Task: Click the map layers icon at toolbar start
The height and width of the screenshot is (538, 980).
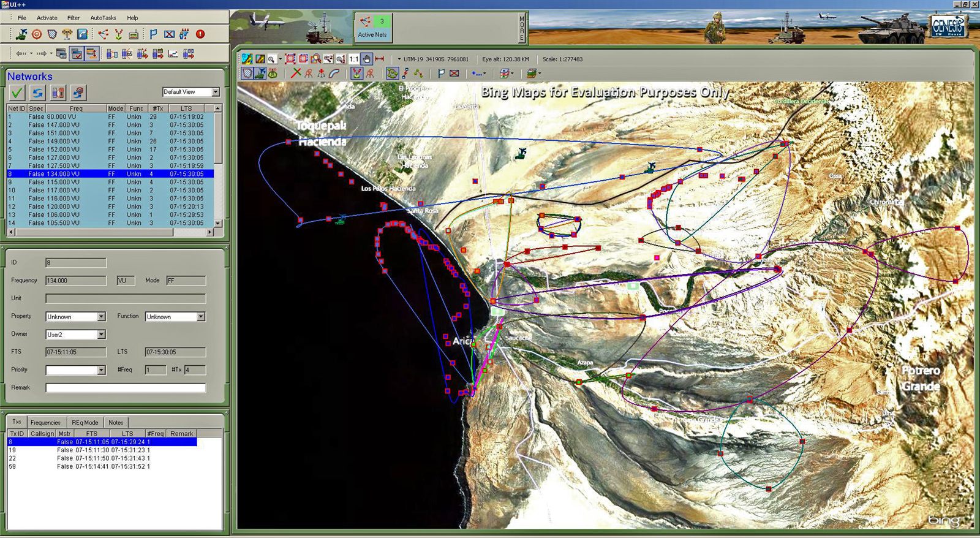Action: point(247,59)
